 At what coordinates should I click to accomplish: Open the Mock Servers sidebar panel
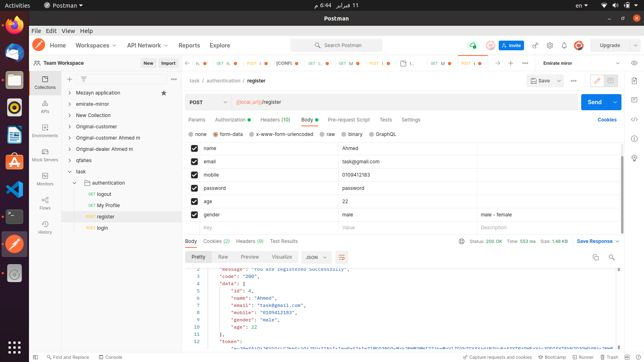pyautogui.click(x=45, y=155)
